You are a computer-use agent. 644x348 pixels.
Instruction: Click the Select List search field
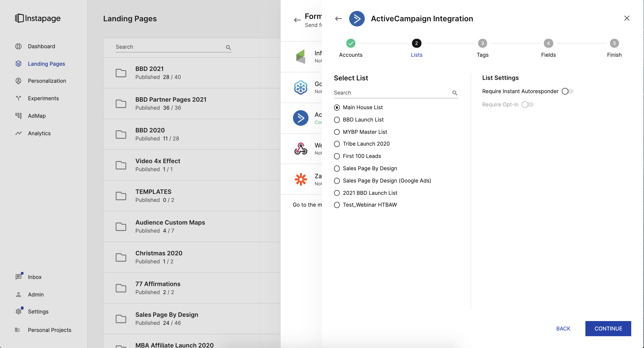pos(396,93)
